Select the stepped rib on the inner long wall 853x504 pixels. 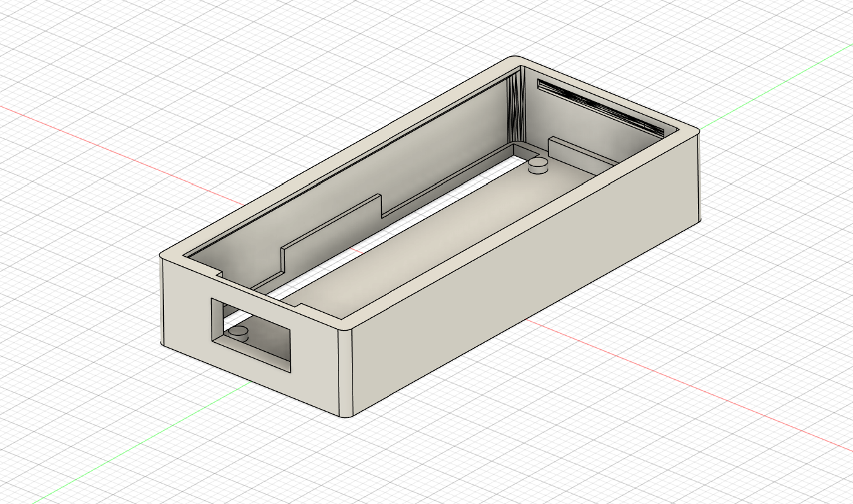click(332, 233)
